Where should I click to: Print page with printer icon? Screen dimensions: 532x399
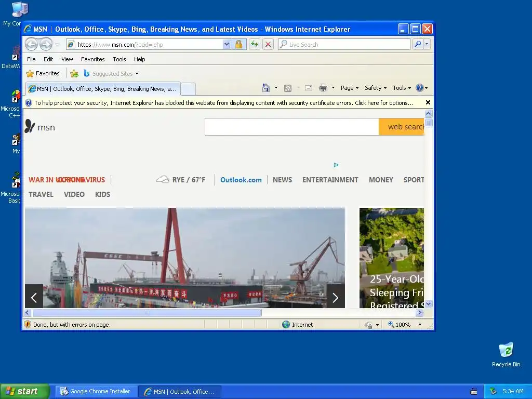coord(323,88)
